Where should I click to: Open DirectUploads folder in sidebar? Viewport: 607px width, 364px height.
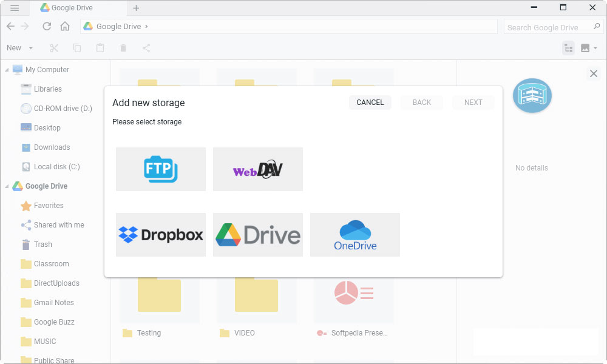(56, 283)
